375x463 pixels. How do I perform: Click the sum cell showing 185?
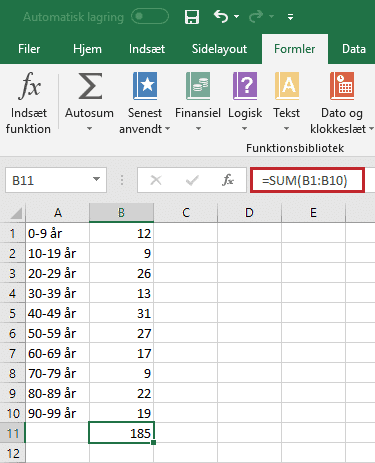point(121,433)
